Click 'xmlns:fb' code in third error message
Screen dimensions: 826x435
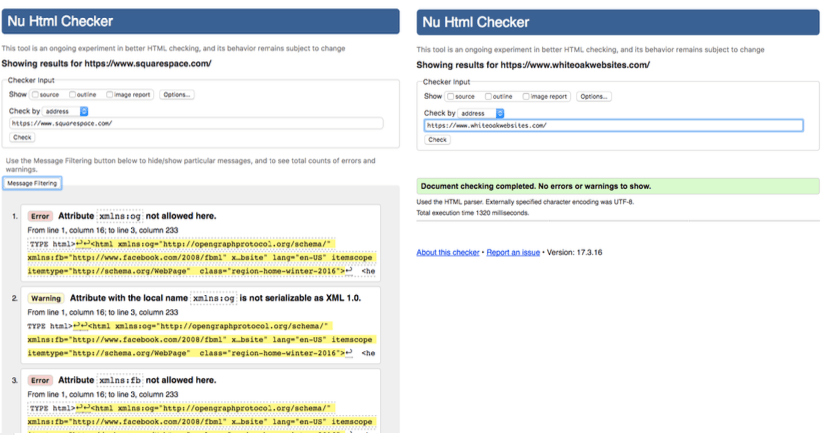pos(120,380)
